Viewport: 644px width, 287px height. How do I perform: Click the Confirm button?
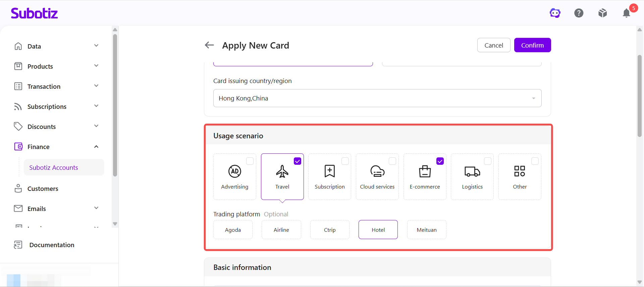532,45
